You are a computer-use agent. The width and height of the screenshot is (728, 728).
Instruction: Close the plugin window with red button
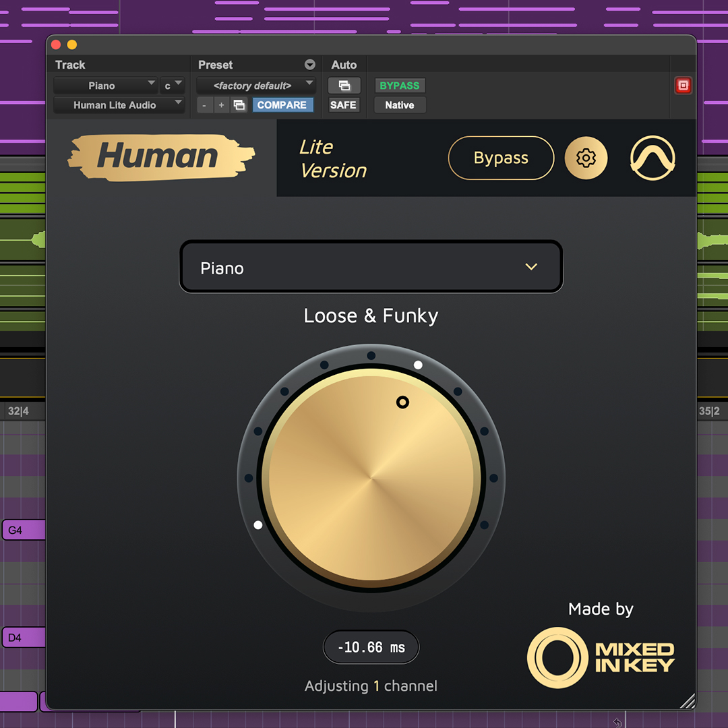tap(56, 44)
